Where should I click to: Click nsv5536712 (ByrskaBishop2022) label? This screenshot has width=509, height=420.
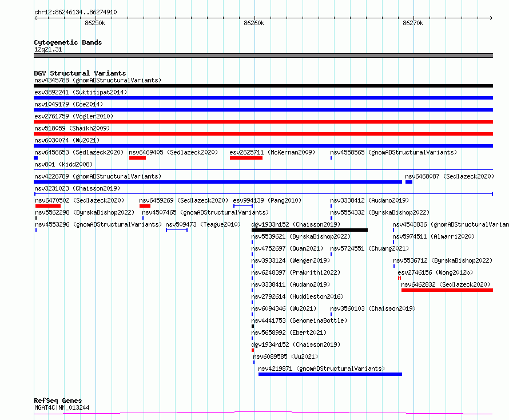pos(443,260)
